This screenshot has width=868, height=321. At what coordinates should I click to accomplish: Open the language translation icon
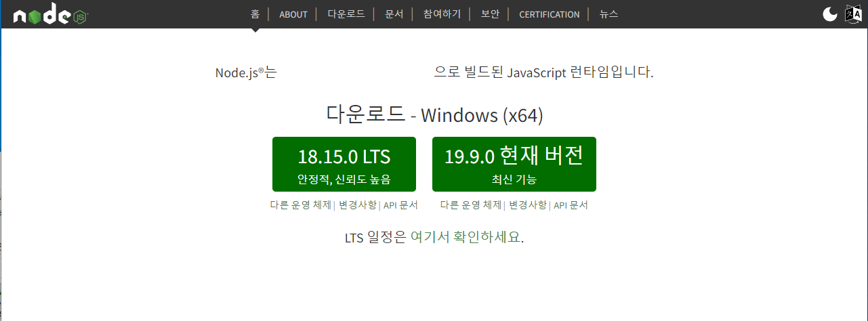(x=852, y=14)
